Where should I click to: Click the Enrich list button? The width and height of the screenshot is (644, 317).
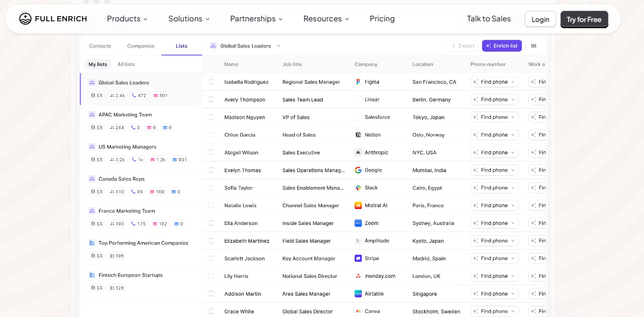point(502,46)
